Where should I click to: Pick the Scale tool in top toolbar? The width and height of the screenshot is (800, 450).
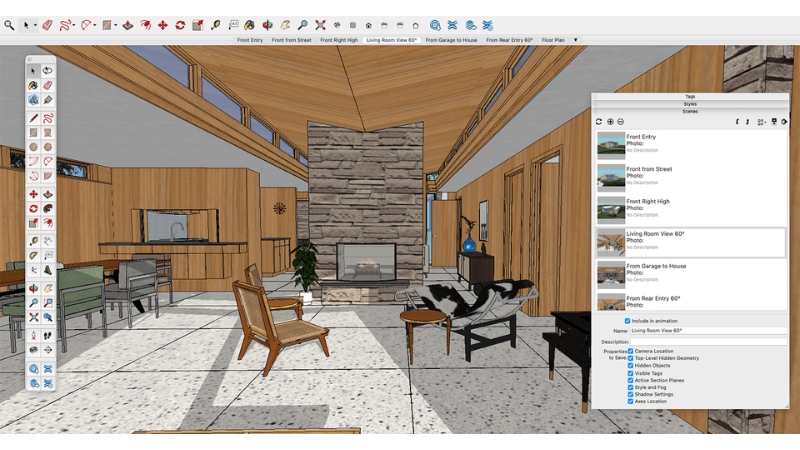[197, 25]
